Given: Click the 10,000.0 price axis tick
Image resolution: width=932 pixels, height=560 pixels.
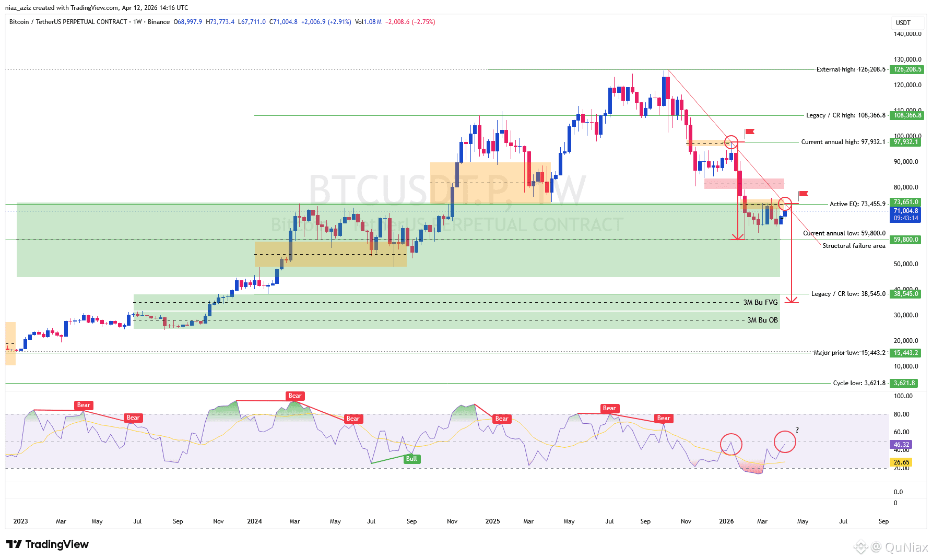Looking at the screenshot, I should [906, 366].
